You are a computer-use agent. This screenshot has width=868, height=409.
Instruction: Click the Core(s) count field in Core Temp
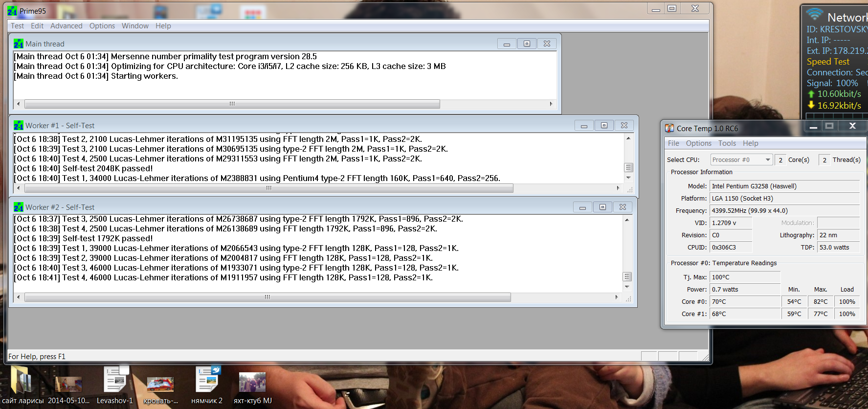point(781,160)
